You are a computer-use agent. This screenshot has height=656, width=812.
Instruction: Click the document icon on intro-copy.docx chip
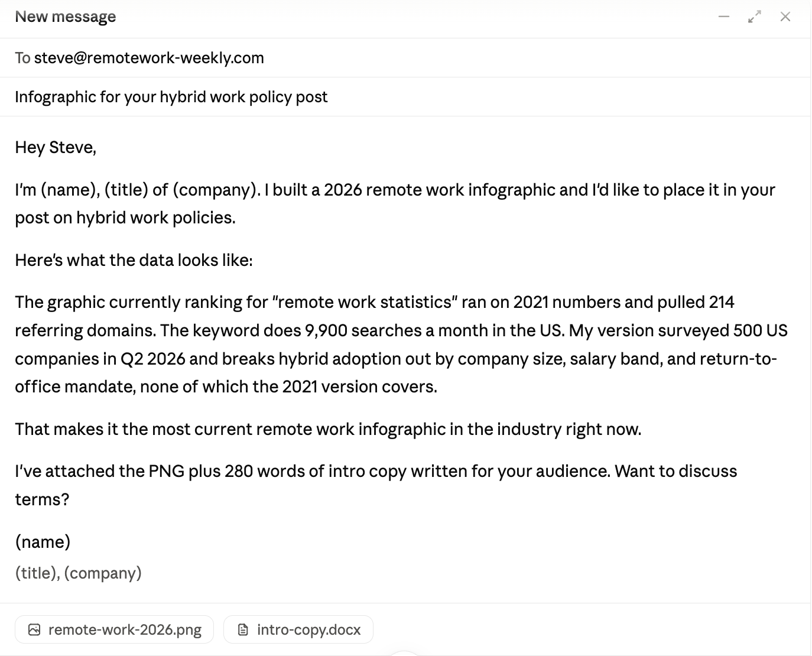click(243, 629)
